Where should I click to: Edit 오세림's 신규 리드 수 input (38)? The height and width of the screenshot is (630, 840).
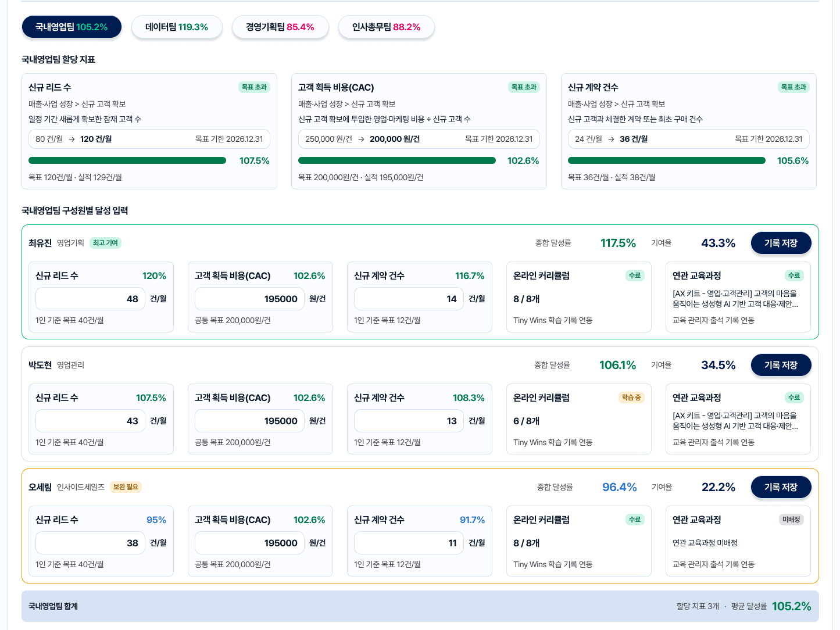(x=90, y=543)
